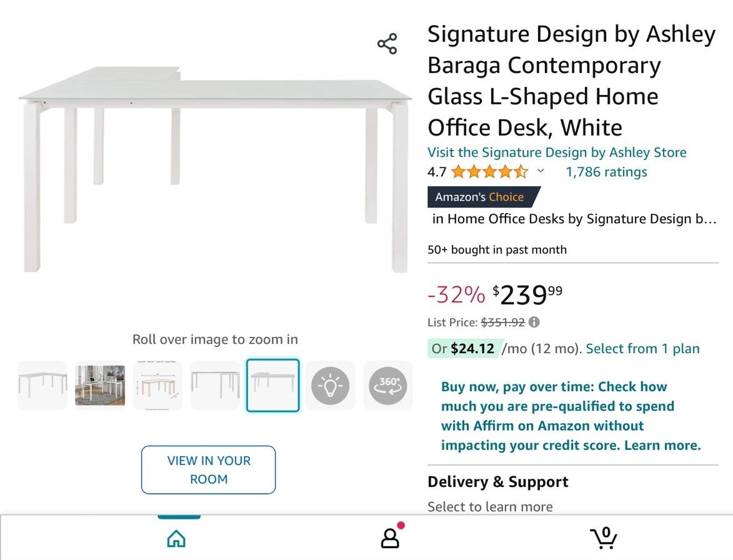
Task: Open the 1,786 ratings link
Action: [606, 172]
